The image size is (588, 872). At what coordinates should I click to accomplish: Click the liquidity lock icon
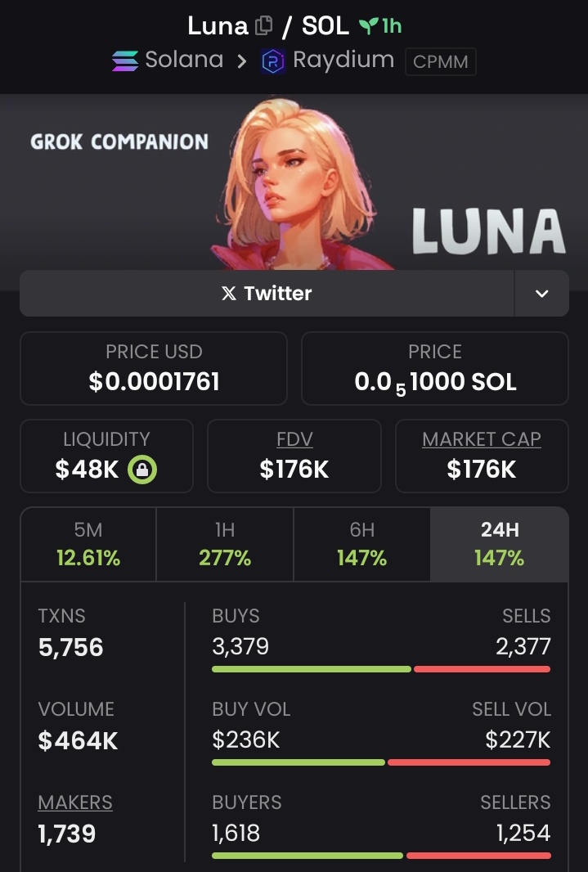pyautogui.click(x=142, y=470)
